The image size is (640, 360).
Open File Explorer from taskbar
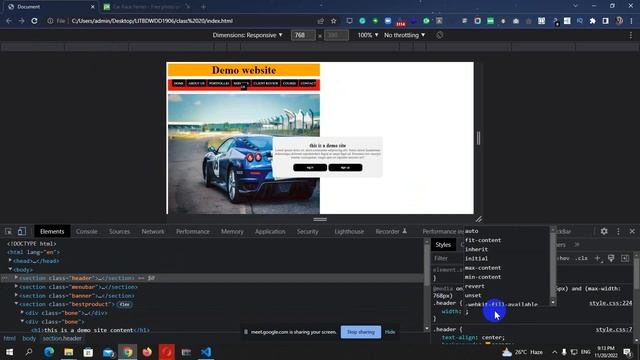pos(69,351)
